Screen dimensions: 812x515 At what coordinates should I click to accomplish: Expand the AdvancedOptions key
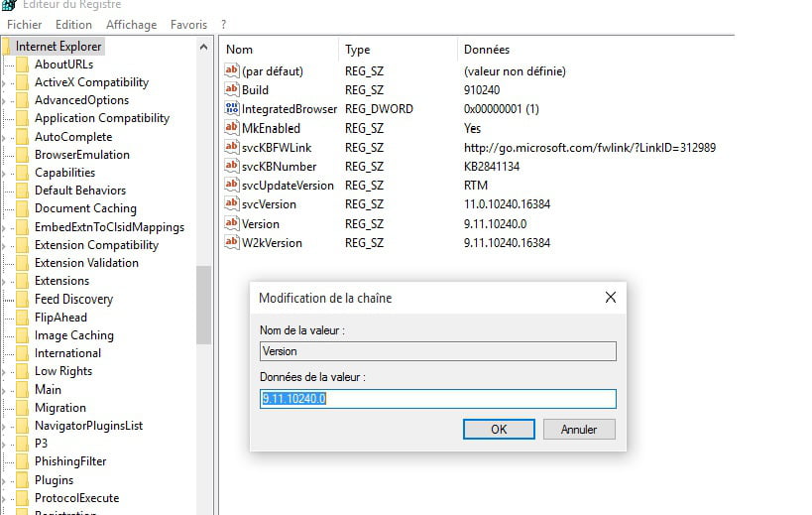pos(4,100)
